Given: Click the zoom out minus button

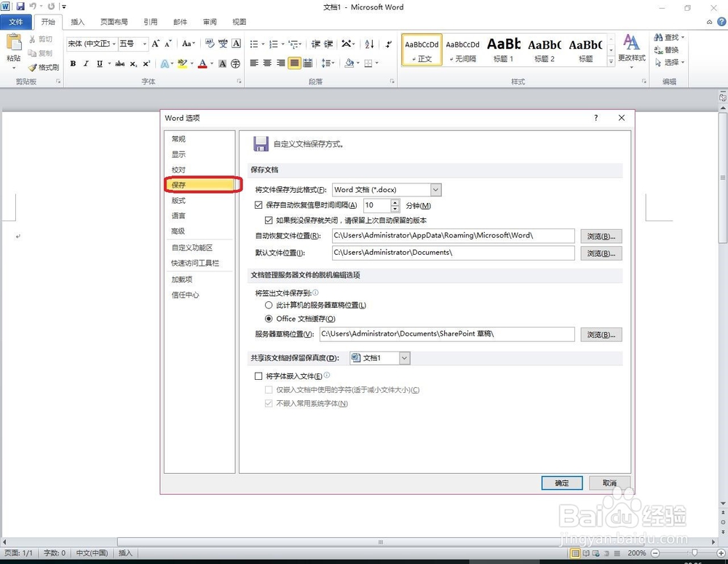Looking at the screenshot, I should pyautogui.click(x=655, y=553).
